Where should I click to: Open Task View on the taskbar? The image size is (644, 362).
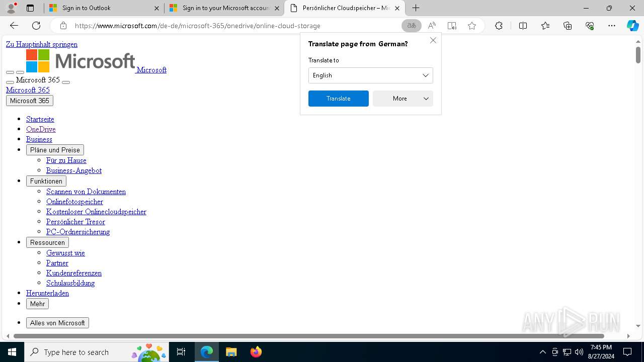[x=181, y=352]
